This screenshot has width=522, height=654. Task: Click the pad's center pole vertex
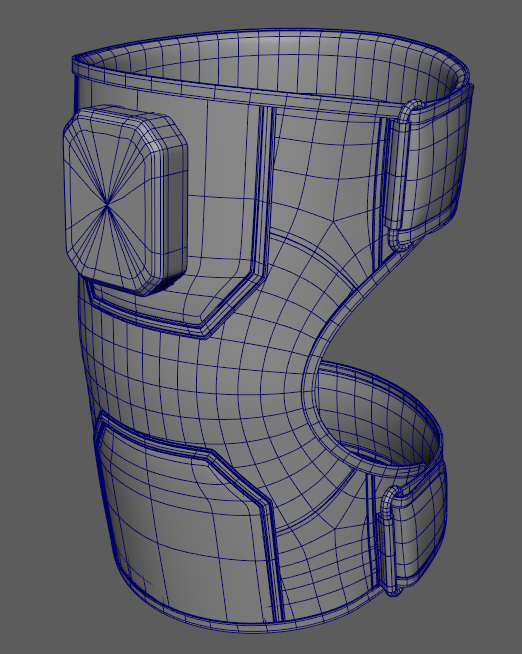pos(108,204)
